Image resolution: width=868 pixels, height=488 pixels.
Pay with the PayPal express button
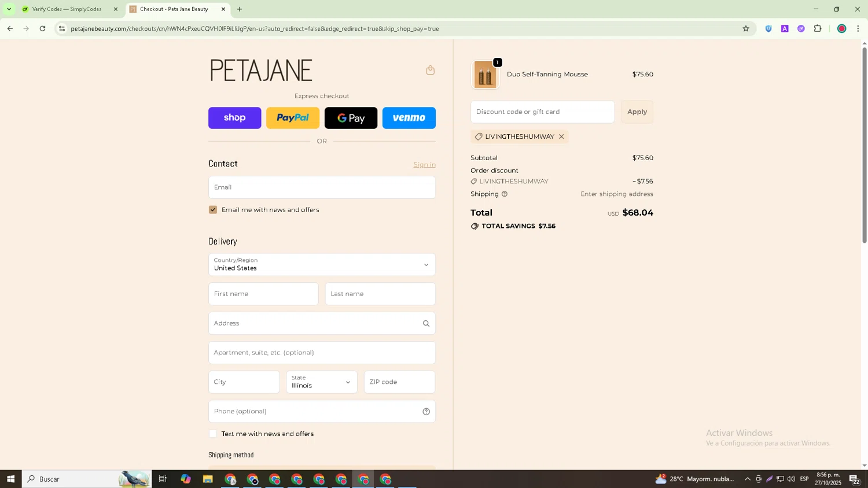tap(293, 118)
